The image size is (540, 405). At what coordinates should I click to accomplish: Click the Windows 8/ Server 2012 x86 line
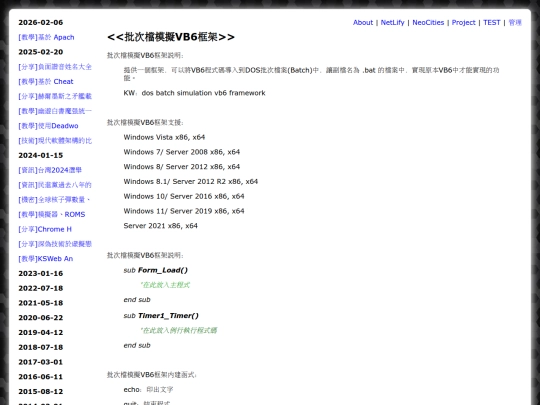[x=182, y=167]
